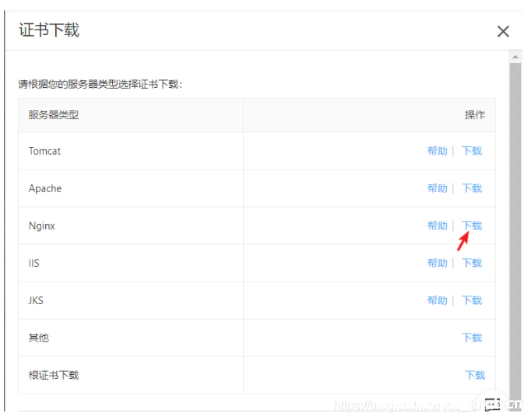Download the Tomcat certificate
531x420 pixels.
pos(472,151)
